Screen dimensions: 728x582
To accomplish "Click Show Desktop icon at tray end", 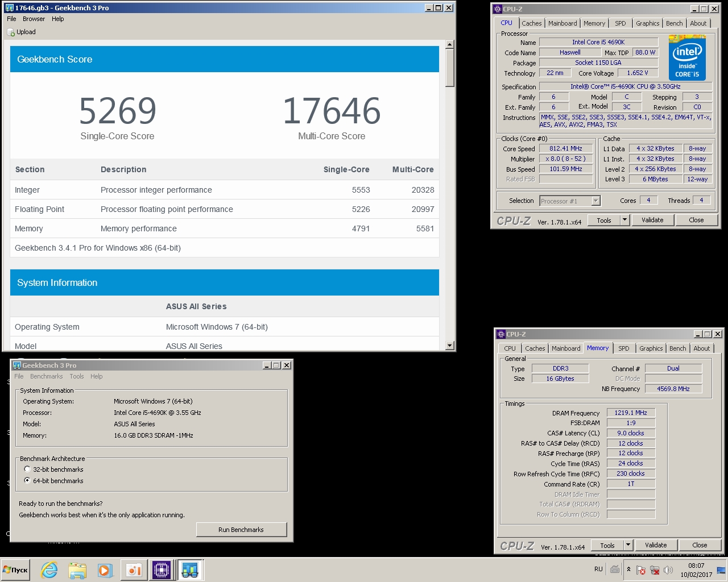I will pyautogui.click(x=721, y=569).
